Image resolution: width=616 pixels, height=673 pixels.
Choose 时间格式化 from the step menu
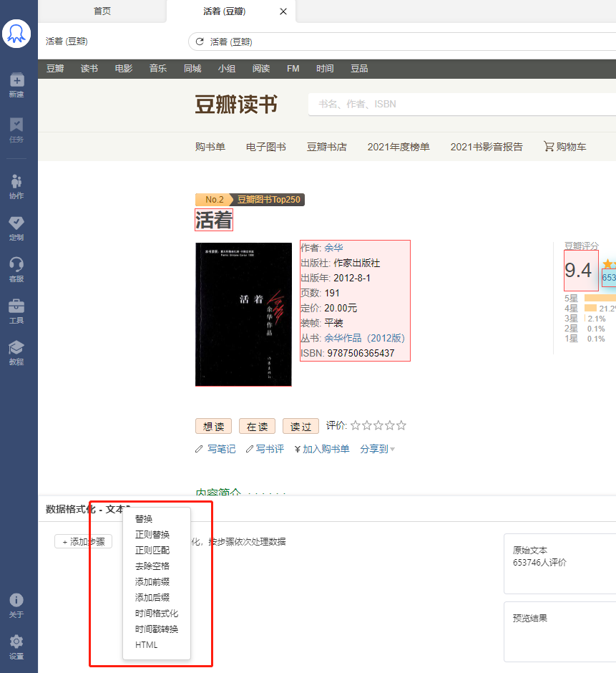click(x=157, y=614)
